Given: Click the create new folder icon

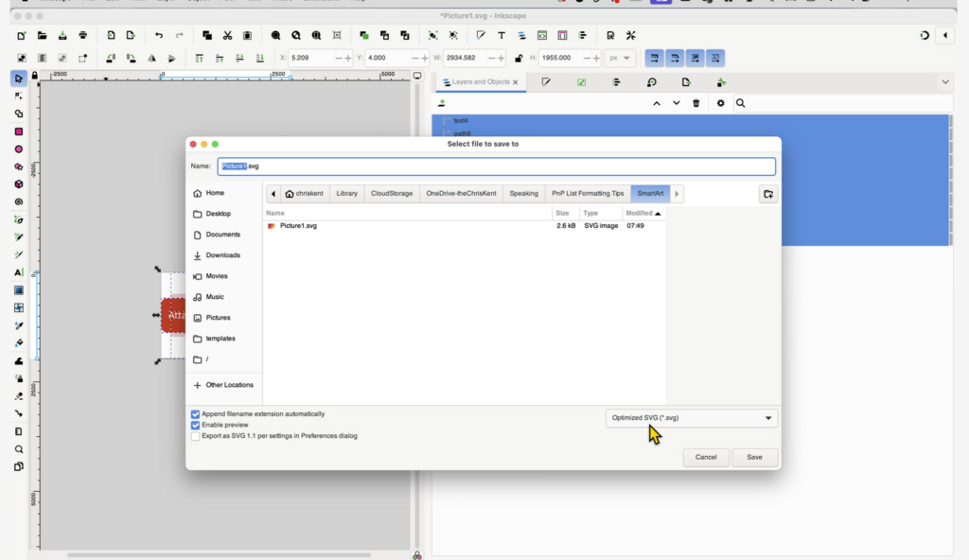Looking at the screenshot, I should [x=768, y=194].
